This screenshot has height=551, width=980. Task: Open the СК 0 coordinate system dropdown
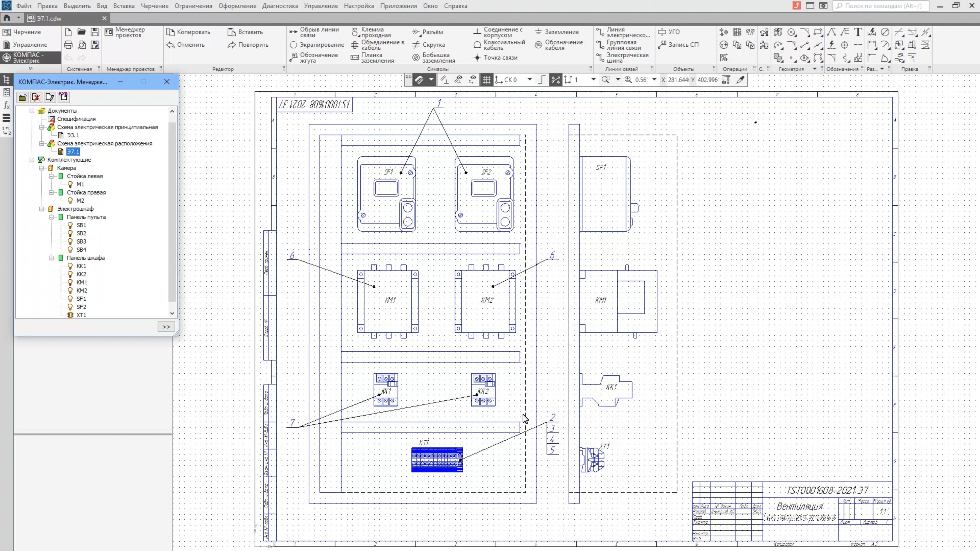(529, 80)
